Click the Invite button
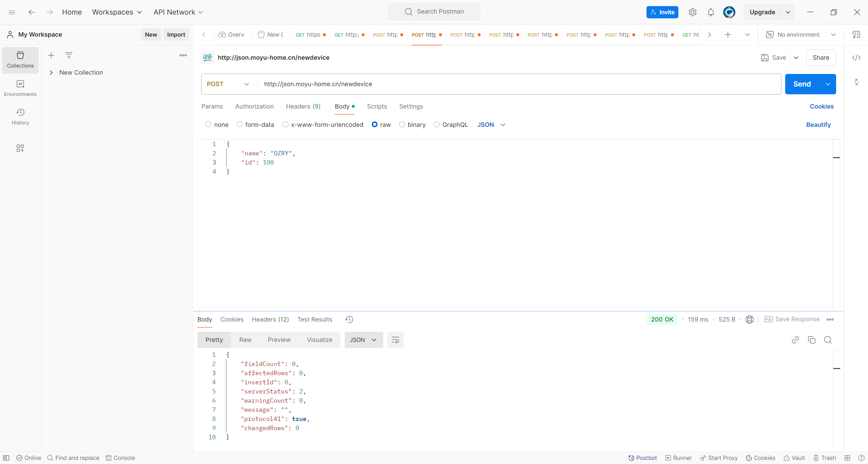 click(x=662, y=12)
